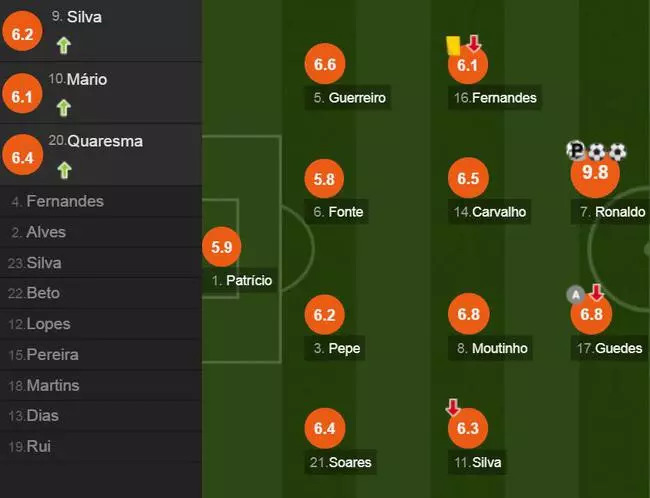The image size is (650, 498).
Task: Click the red substitution arrow above Fernandes
Action: click(474, 44)
